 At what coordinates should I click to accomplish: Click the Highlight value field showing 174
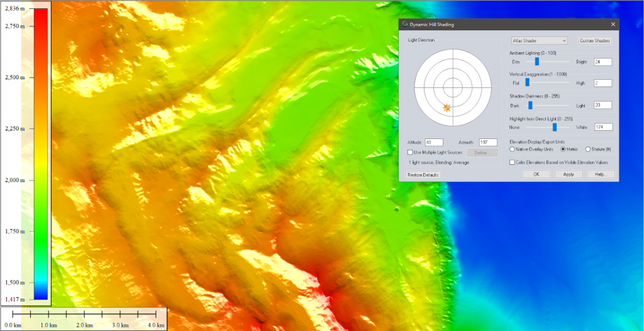(x=603, y=128)
